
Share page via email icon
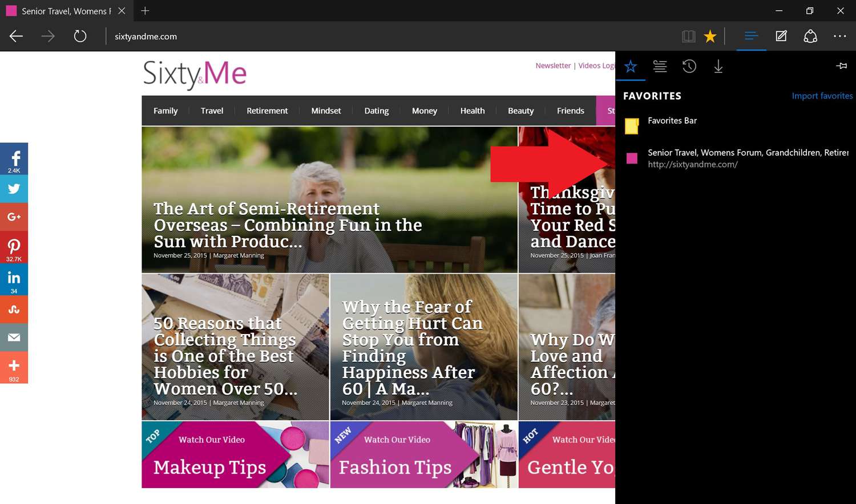tap(14, 338)
